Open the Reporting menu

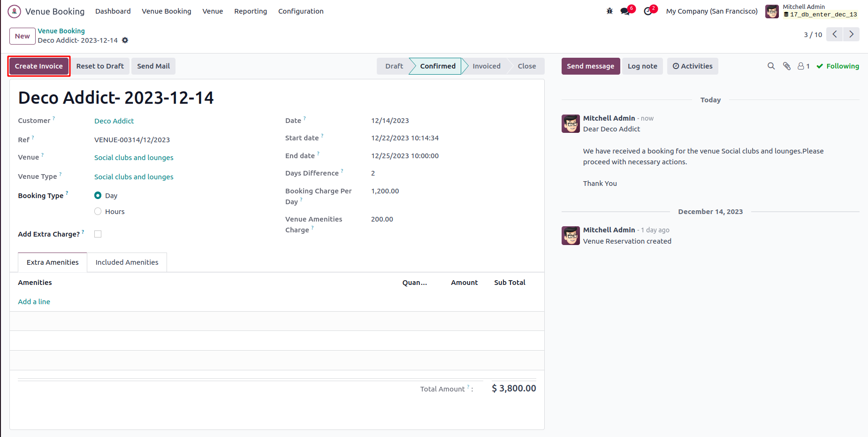251,11
